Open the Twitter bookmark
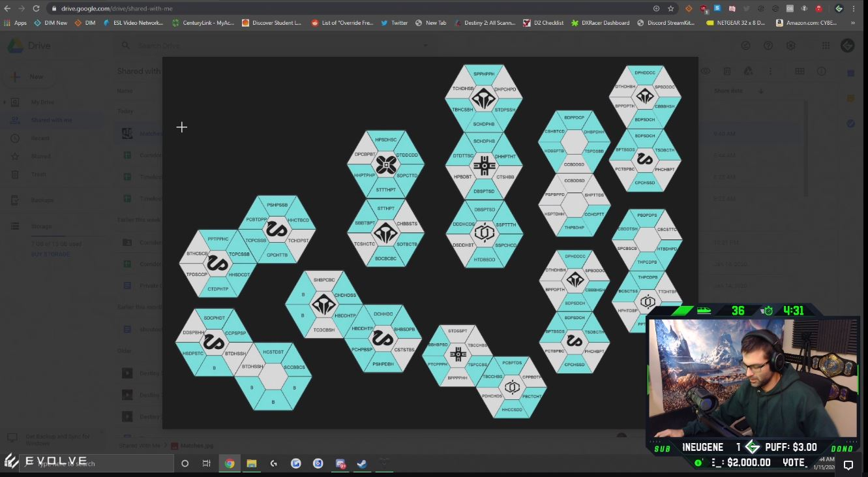The width and height of the screenshot is (868, 477). (395, 23)
